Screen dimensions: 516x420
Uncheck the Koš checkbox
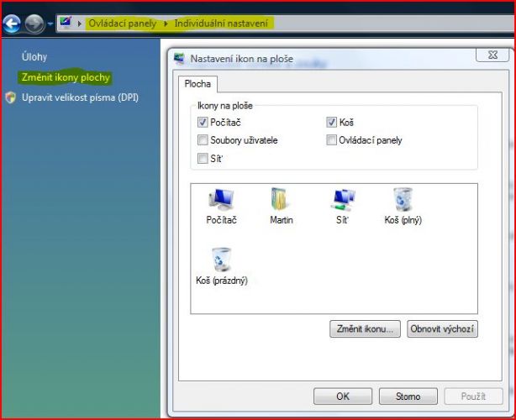(331, 123)
